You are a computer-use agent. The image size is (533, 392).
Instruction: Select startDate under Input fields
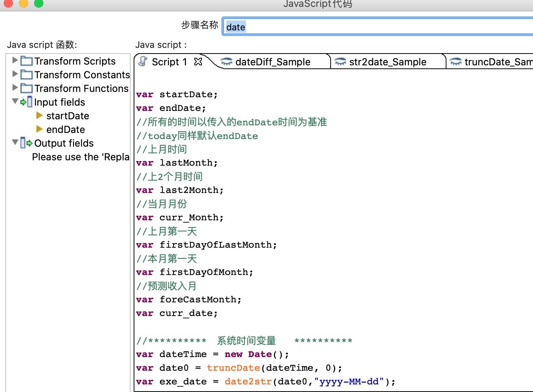click(68, 115)
